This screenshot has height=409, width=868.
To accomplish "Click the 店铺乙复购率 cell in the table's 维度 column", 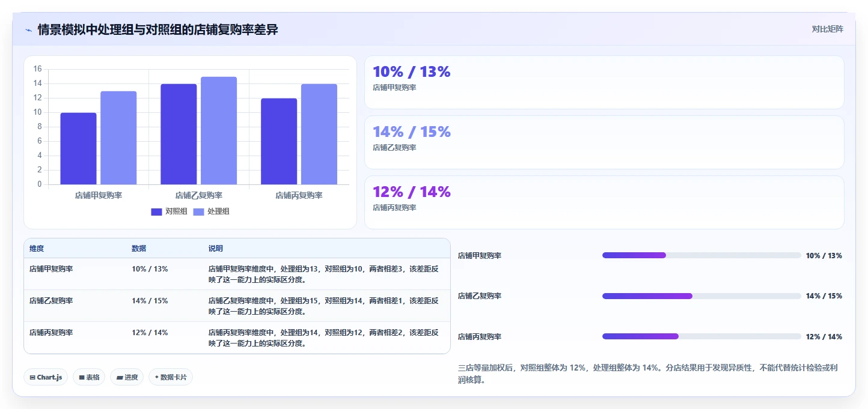I will [51, 301].
